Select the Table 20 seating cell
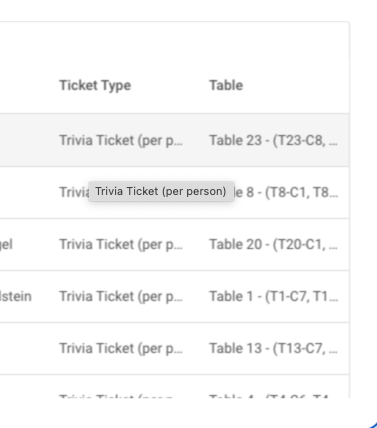 pos(273,244)
